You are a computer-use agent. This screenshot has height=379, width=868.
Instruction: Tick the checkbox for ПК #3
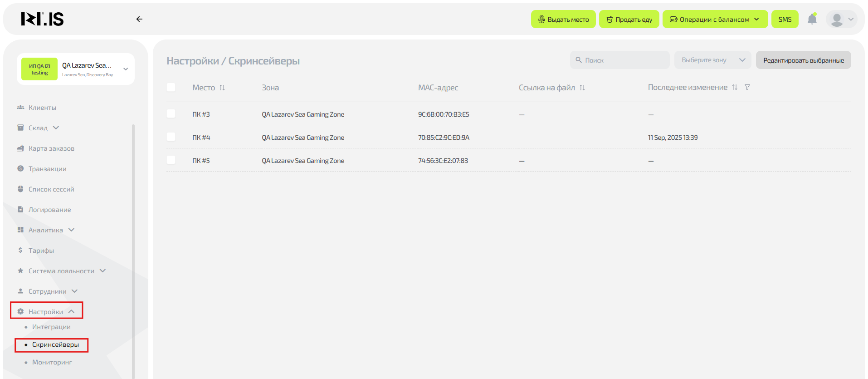point(171,114)
